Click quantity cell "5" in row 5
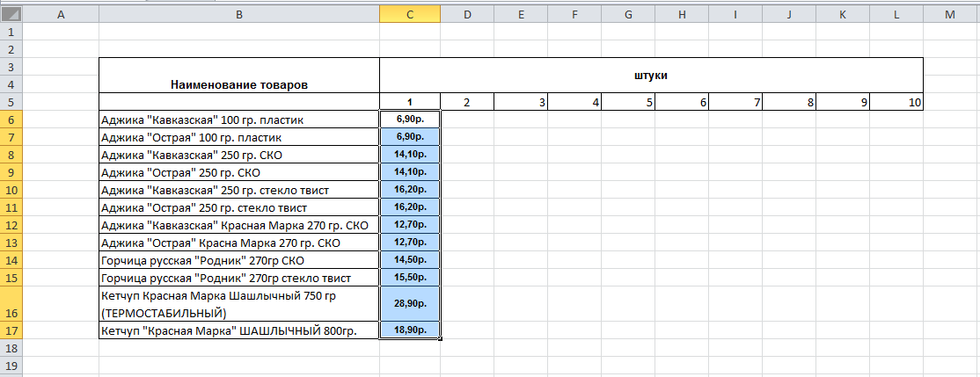This screenshot has width=980, height=377. pos(628,102)
